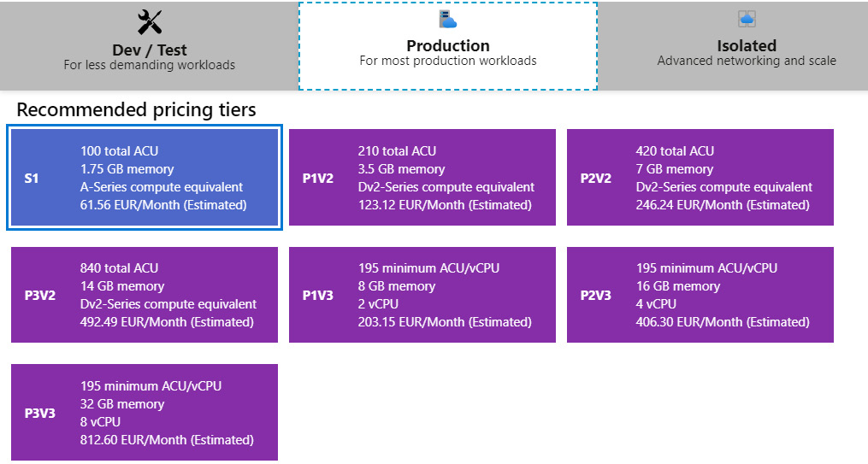
Task: Pick the P3V3 tier with 8 vCPU
Action: 145,413
